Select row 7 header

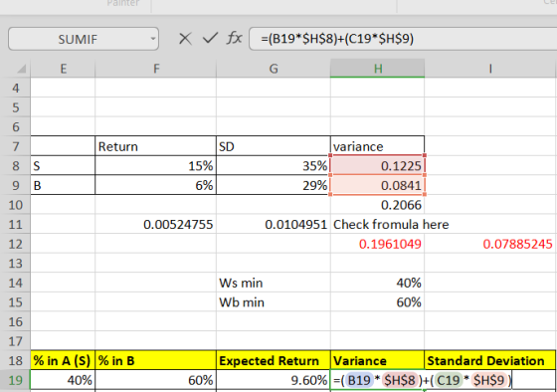click(15, 146)
